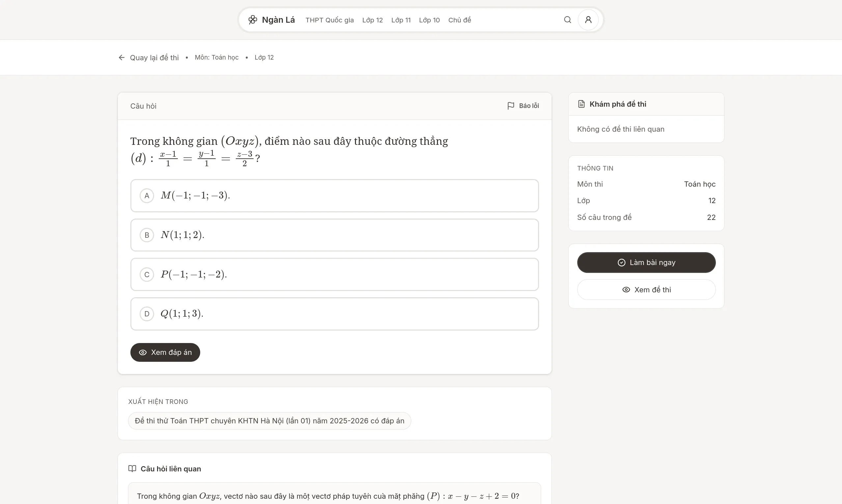
Task: Open the Lớp 10 navigation item
Action: coord(429,20)
